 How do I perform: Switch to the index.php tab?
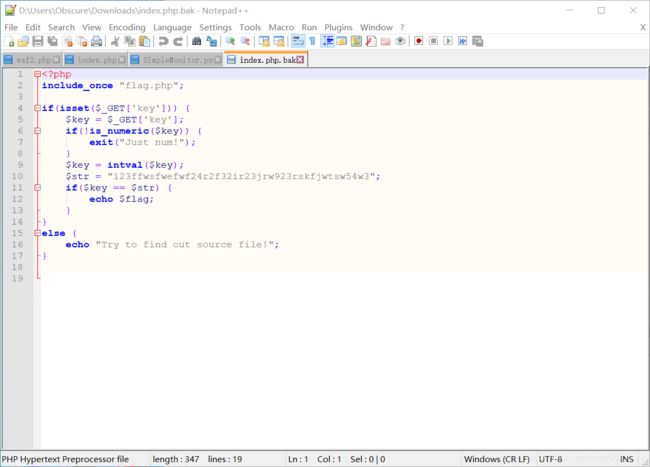(96, 60)
